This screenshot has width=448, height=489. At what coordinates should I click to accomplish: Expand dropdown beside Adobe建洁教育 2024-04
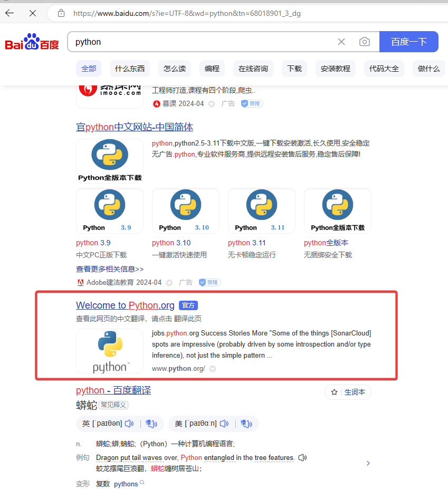point(169,283)
